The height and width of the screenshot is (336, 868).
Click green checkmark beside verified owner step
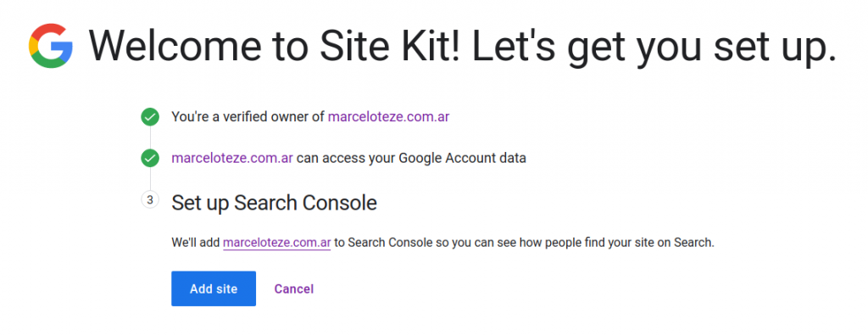coord(150,117)
